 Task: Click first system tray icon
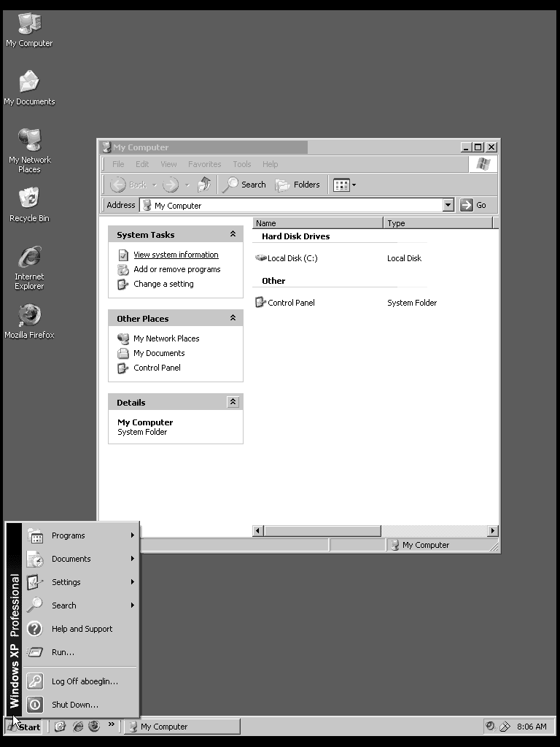coord(491,726)
